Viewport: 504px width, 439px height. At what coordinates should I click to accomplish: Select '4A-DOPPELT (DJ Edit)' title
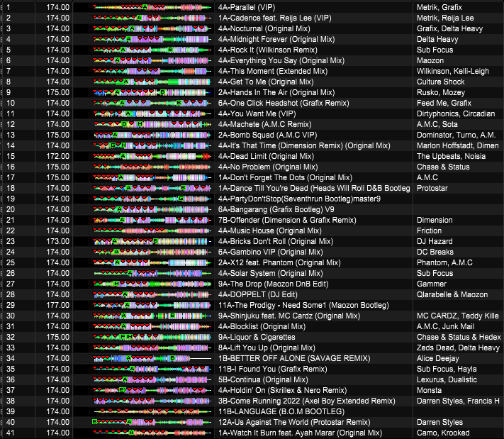(x=258, y=294)
